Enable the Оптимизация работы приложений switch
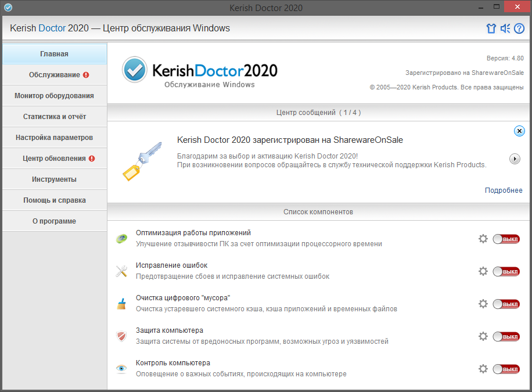 point(506,239)
